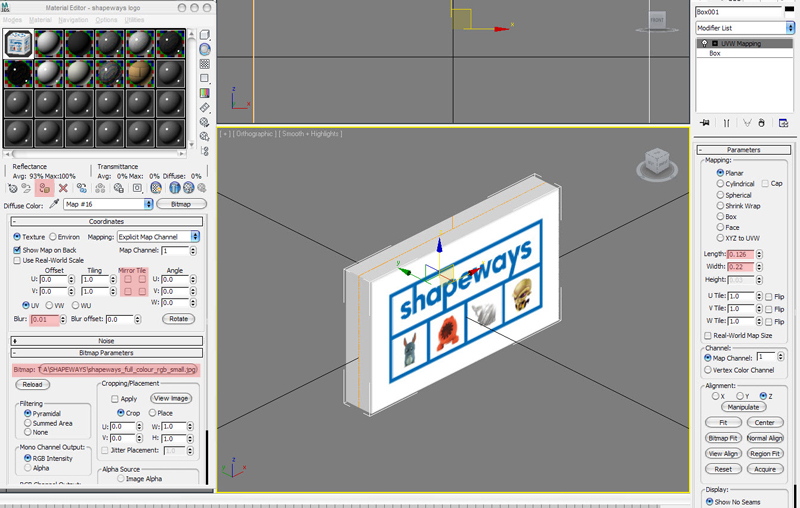Click the ViewCube in the orthographic viewport
This screenshot has width=800, height=508.
656,160
